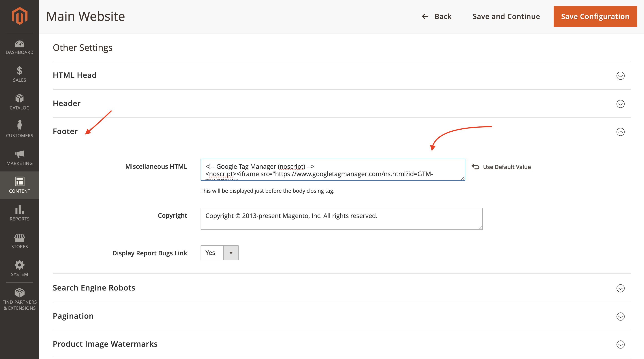This screenshot has width=644, height=359.
Task: Click the Magento logo icon
Action: click(19, 16)
